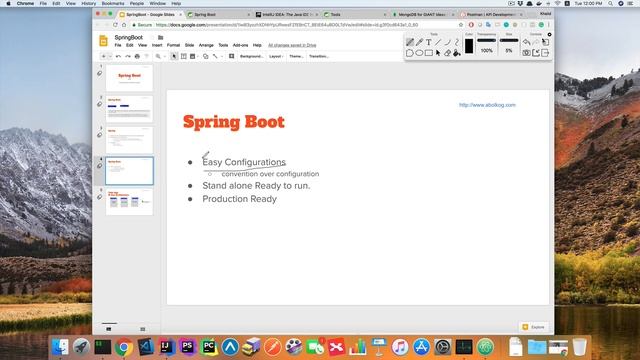Click the line tool in Slides toolbar
Screen dimensions: 640x360
pos(215,56)
